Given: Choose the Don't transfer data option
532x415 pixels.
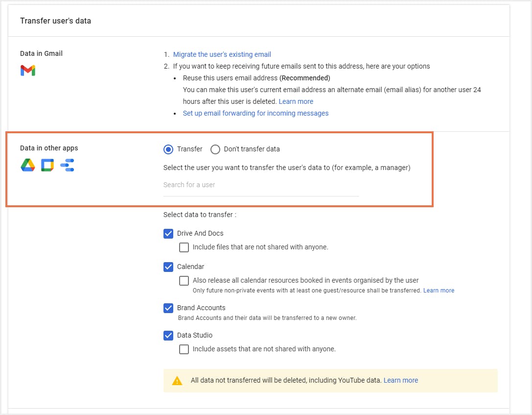Looking at the screenshot, I should [x=215, y=149].
